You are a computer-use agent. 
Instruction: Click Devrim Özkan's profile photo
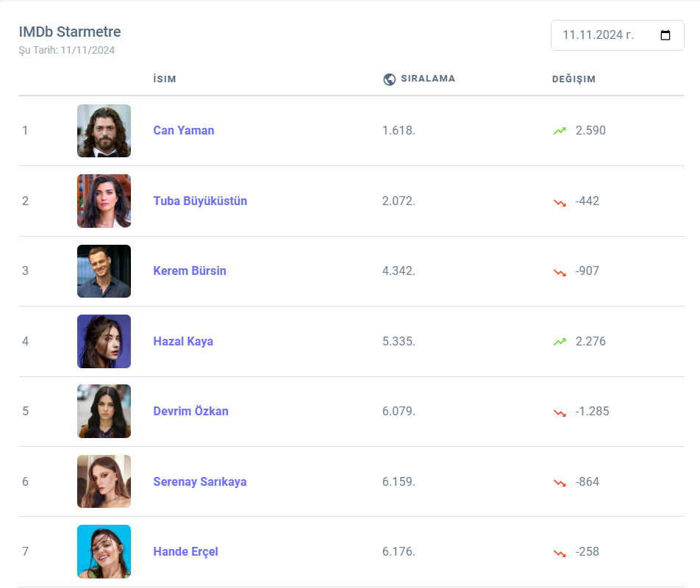click(104, 412)
